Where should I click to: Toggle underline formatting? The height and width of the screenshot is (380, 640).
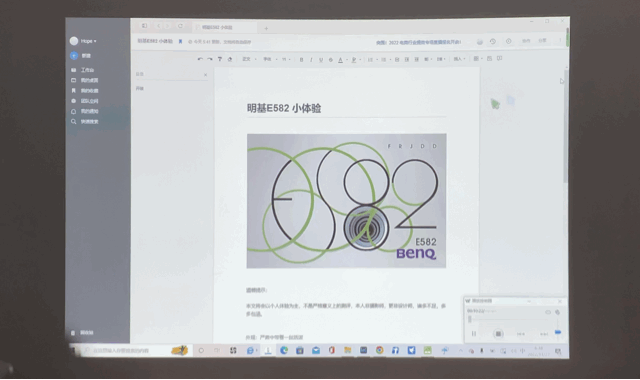(x=321, y=60)
